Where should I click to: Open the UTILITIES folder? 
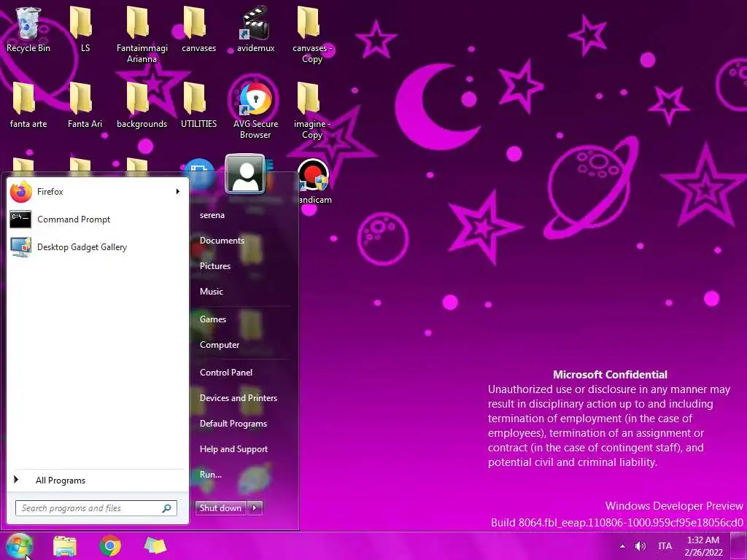coord(198,105)
